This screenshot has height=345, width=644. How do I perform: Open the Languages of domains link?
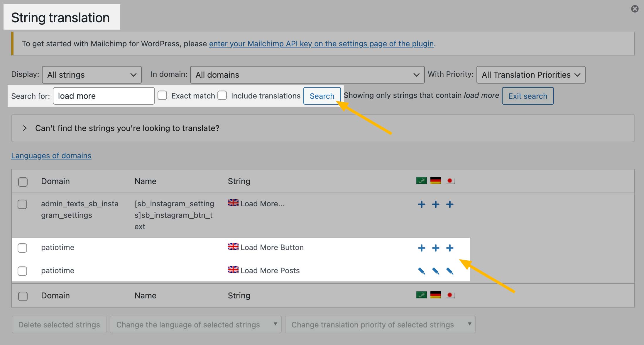click(x=51, y=156)
